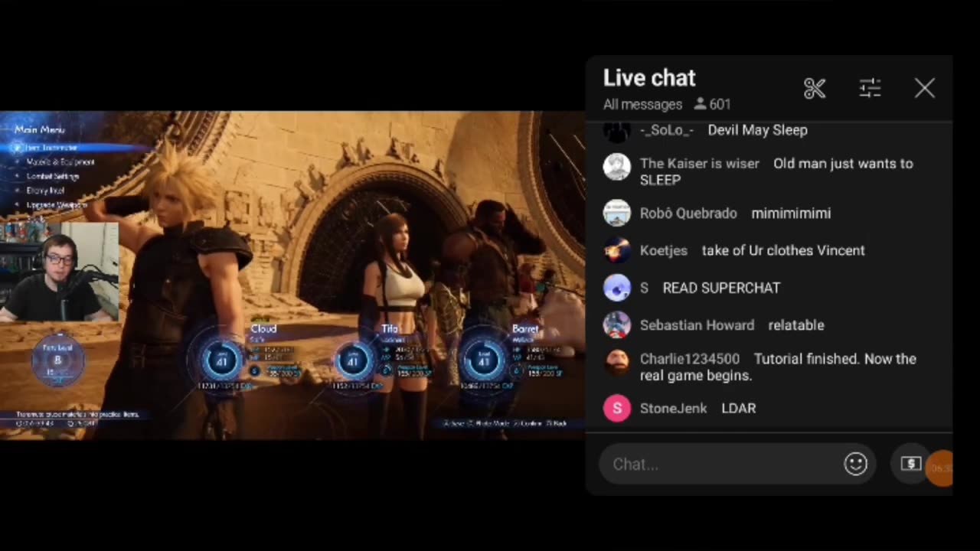
Task: Click the Robô Quebrado username
Action: pyautogui.click(x=688, y=214)
